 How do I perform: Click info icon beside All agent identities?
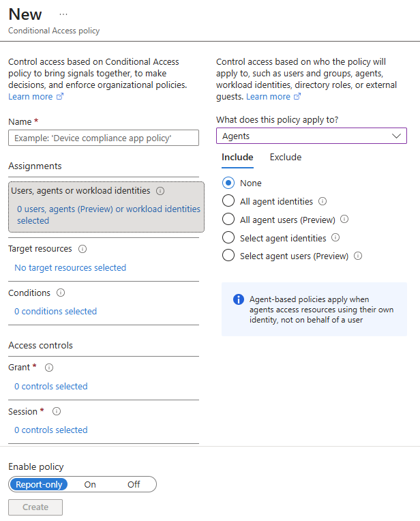pyautogui.click(x=322, y=201)
